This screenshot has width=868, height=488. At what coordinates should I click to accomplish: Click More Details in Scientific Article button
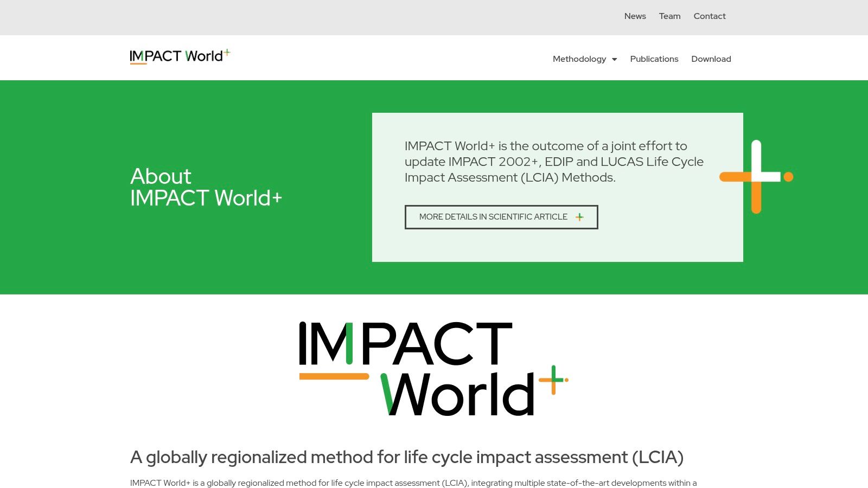501,217
